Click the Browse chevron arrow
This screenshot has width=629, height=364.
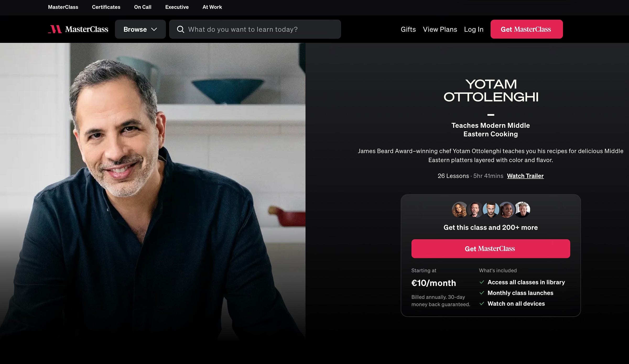coord(154,29)
